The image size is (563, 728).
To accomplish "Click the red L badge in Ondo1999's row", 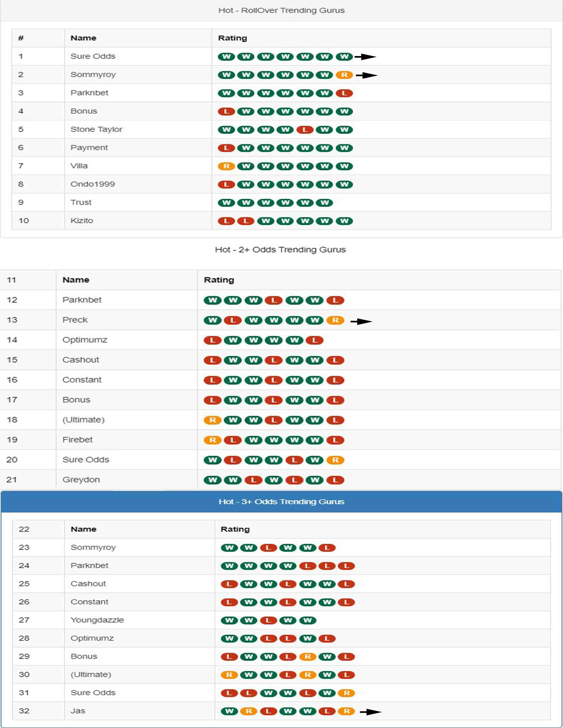I will [227, 184].
